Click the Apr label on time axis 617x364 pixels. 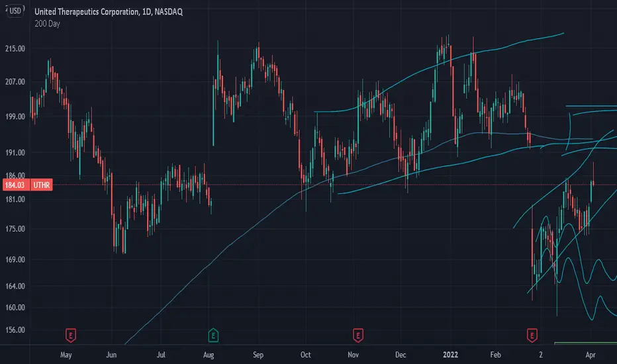point(591,355)
